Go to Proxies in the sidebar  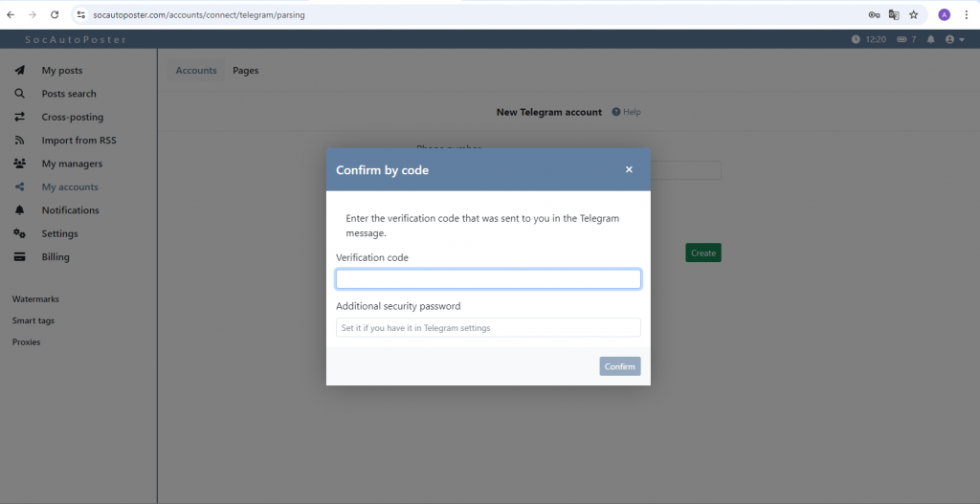point(27,342)
